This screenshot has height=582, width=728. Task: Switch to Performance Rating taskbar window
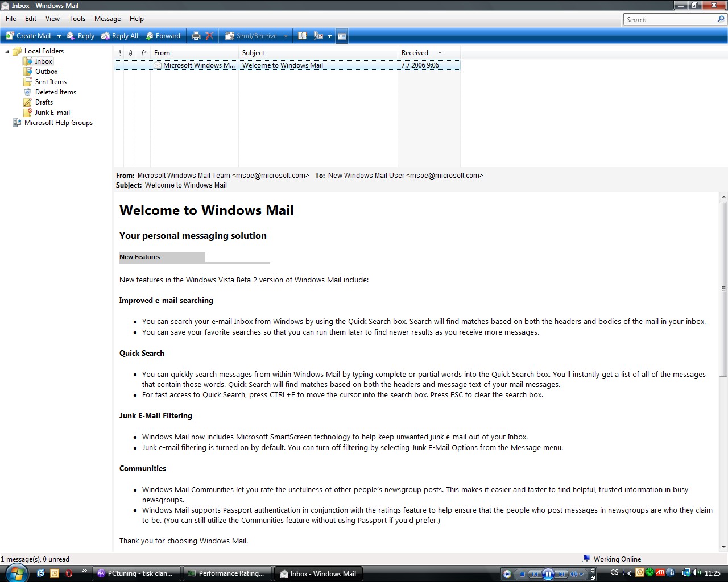pyautogui.click(x=227, y=573)
